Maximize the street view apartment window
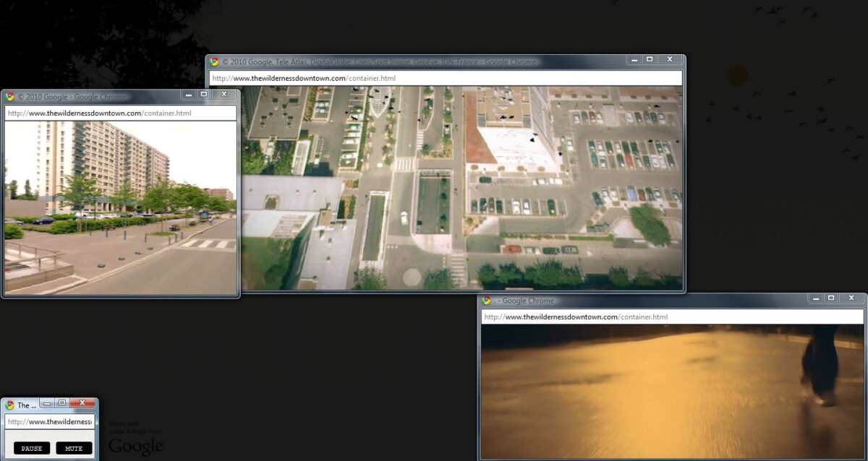 pyautogui.click(x=204, y=95)
